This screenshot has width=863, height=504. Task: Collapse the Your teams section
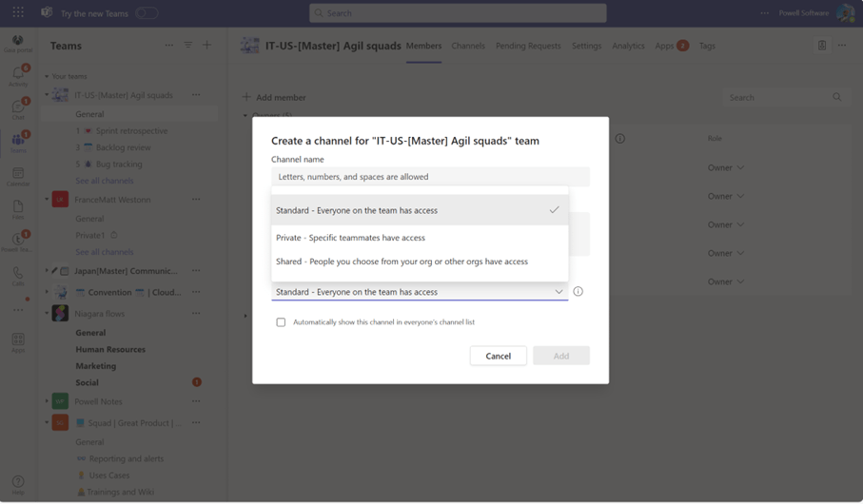[47, 76]
